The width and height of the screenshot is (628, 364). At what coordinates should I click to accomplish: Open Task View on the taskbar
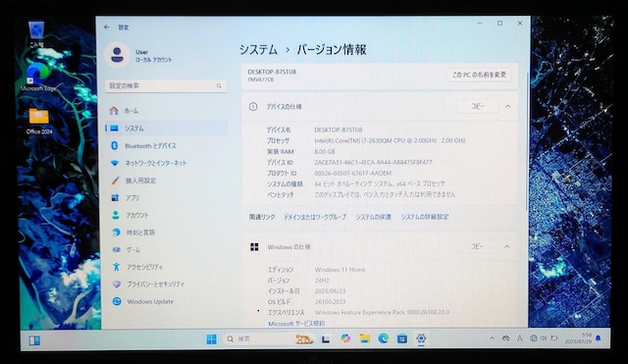[x=326, y=339]
